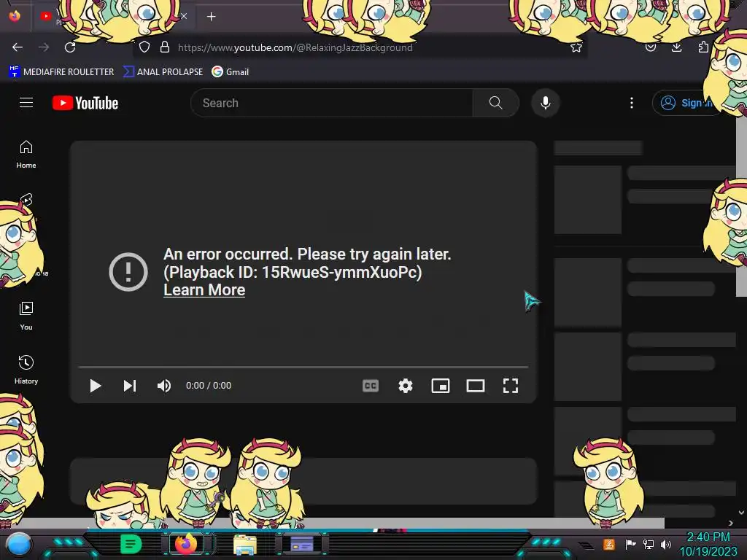Click the video progress bar
747x560 pixels.
(303, 367)
